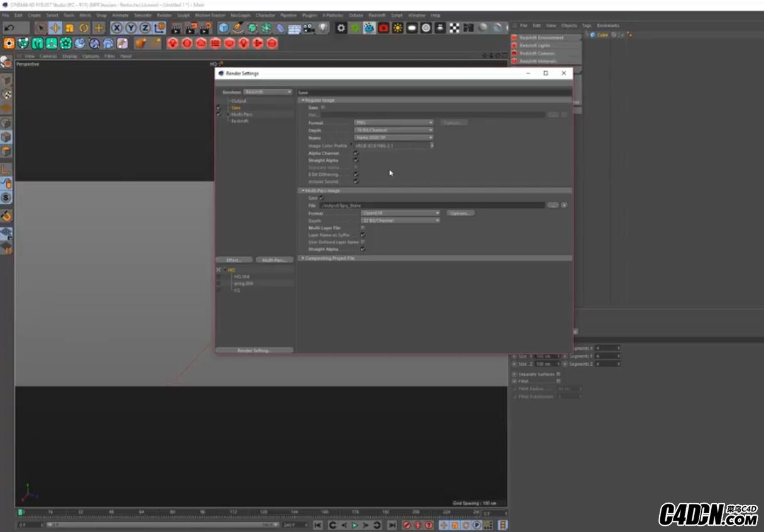The width and height of the screenshot is (764, 532).
Task: Select the Live Selection arrow tool
Action: [41, 28]
